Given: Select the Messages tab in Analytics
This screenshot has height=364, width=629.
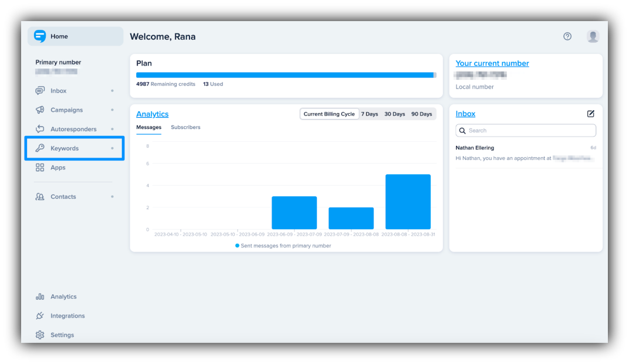Looking at the screenshot, I should (148, 127).
